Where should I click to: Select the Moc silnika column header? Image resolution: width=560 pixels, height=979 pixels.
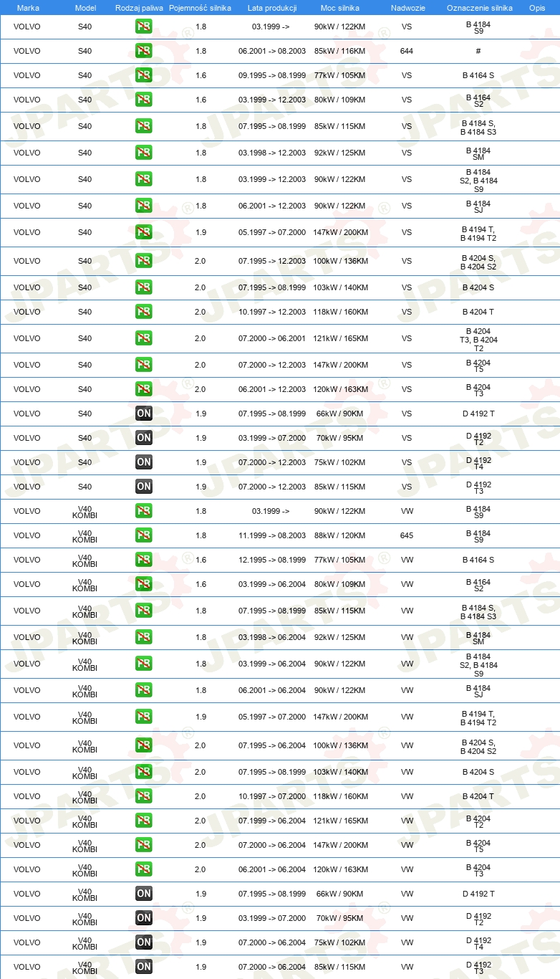[340, 7]
